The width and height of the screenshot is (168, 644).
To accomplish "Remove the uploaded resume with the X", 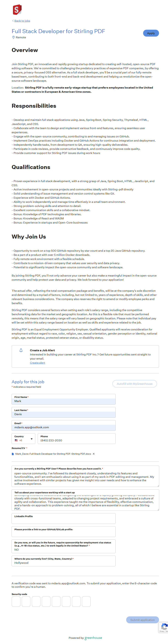I will pyautogui.click(x=94, y=454).
